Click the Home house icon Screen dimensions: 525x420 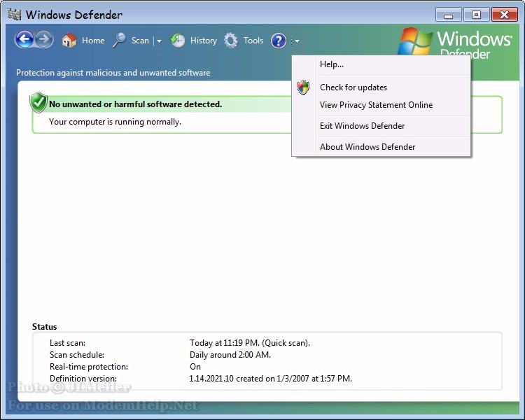pyautogui.click(x=69, y=41)
